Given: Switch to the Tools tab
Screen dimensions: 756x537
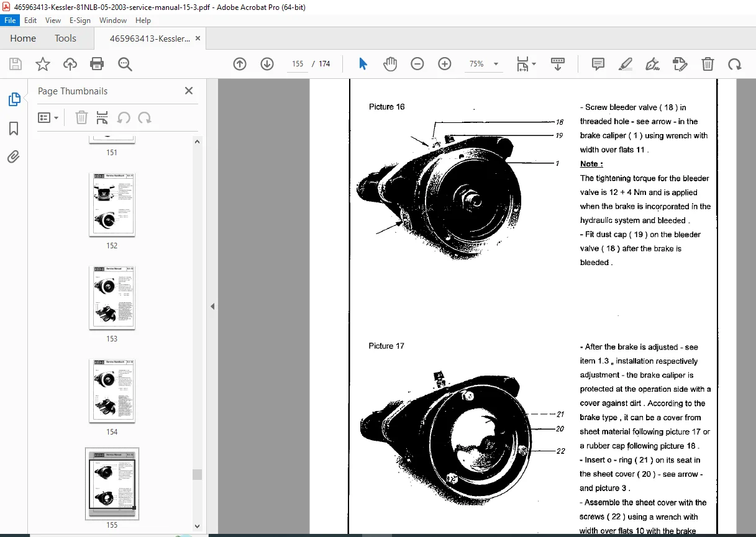Looking at the screenshot, I should pyautogui.click(x=65, y=38).
